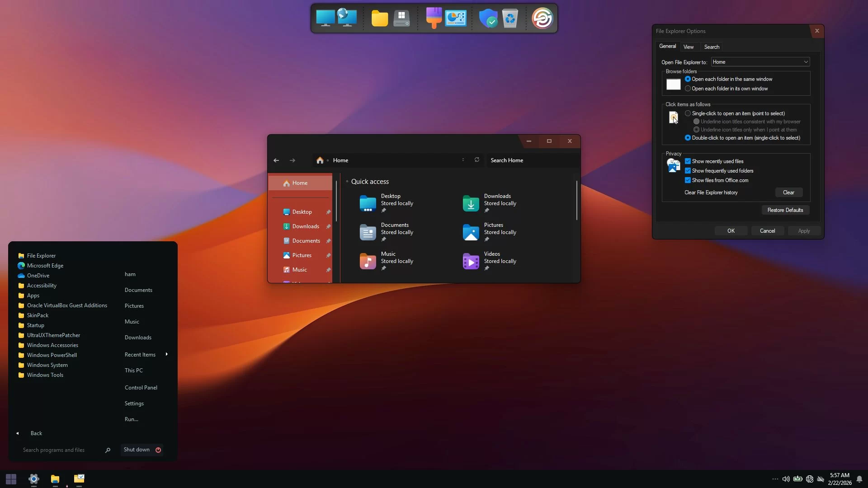868x488 pixels.
Task: Click the volume icon in system tray
Action: click(x=786, y=479)
